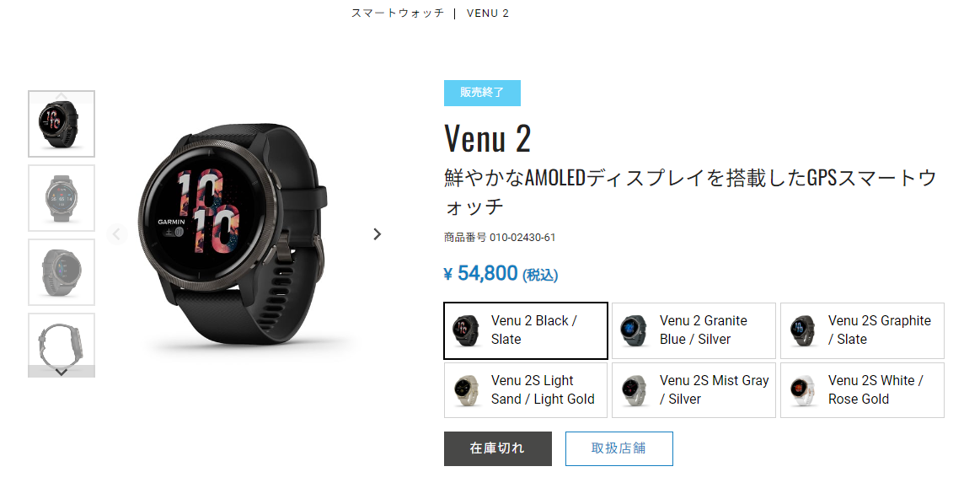
Task: Click the 販売終了 sales-ended badge
Action: (x=482, y=93)
